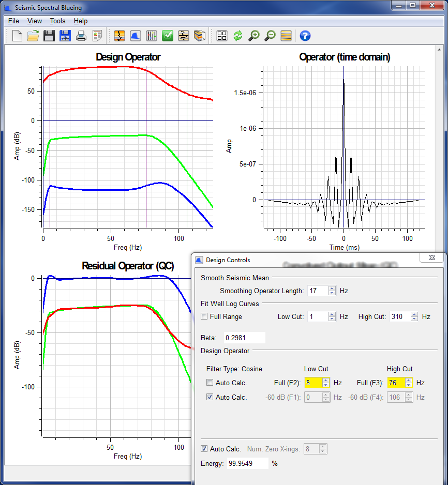Open the sliders design controls icon
The height and width of the screenshot is (485, 448).
point(152,36)
